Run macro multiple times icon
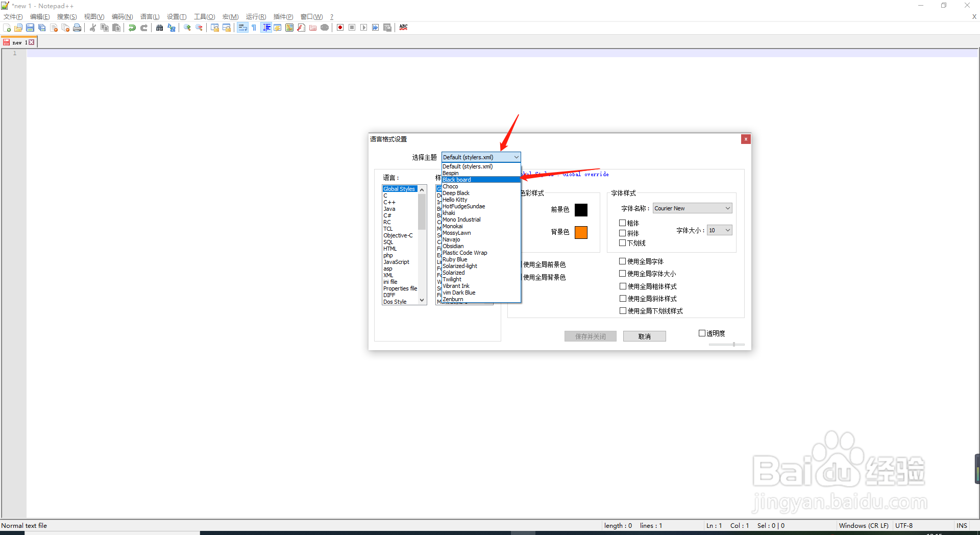 (376, 28)
